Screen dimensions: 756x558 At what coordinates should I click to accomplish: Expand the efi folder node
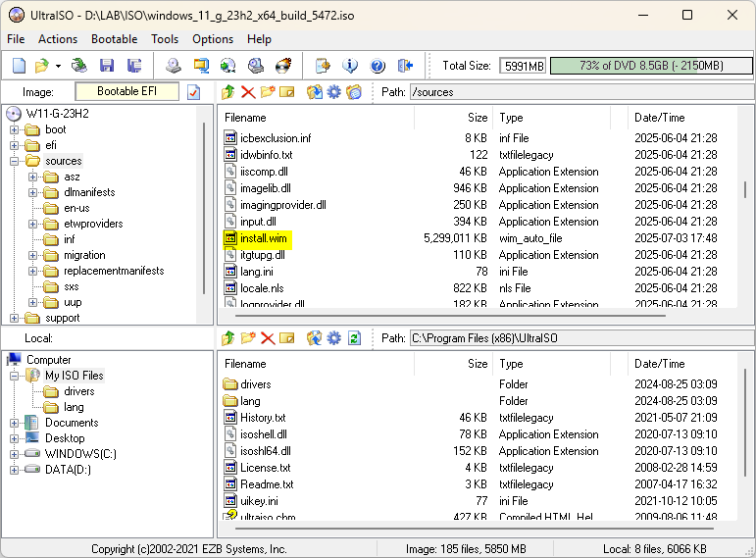[x=15, y=145]
